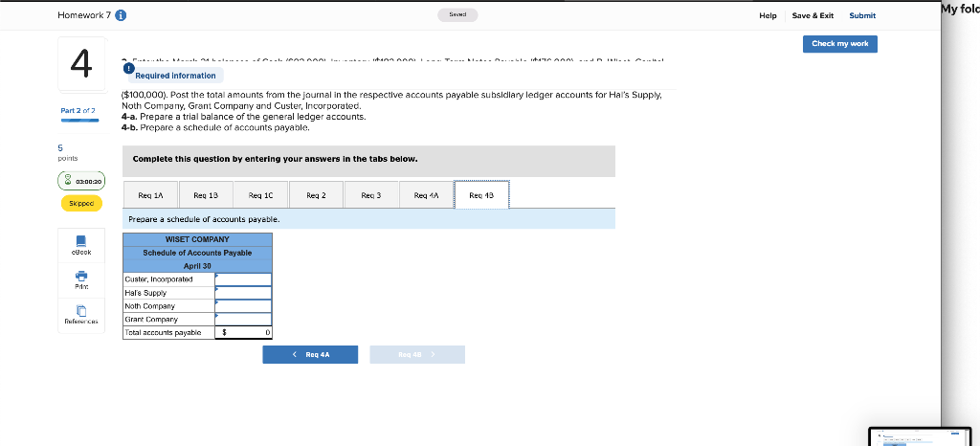Viewport: 980px width, 446px height.
Task: Click Save & Exit
Action: (813, 15)
